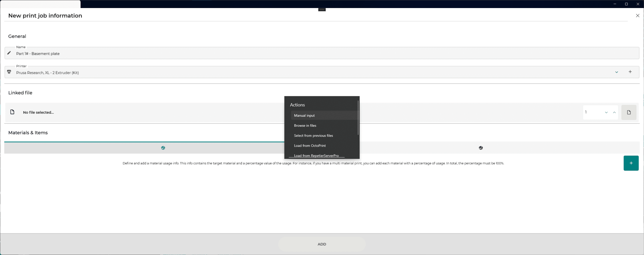Maximize the application window
The height and width of the screenshot is (255, 644).
coord(626,4)
